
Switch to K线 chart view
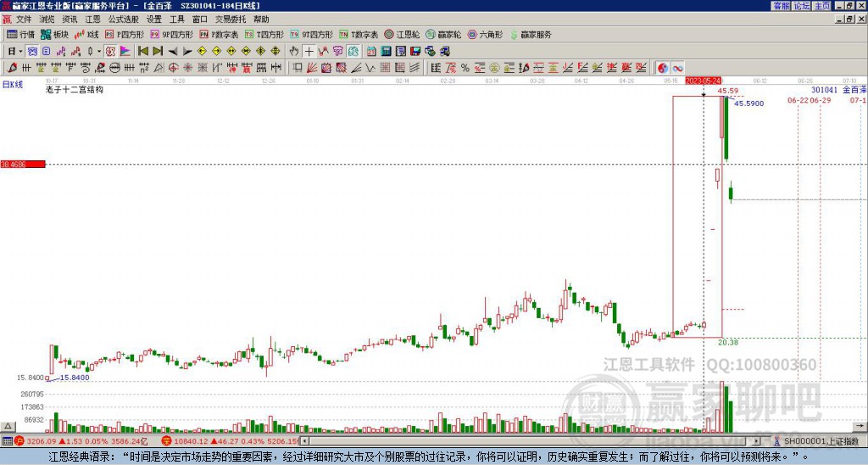point(86,34)
